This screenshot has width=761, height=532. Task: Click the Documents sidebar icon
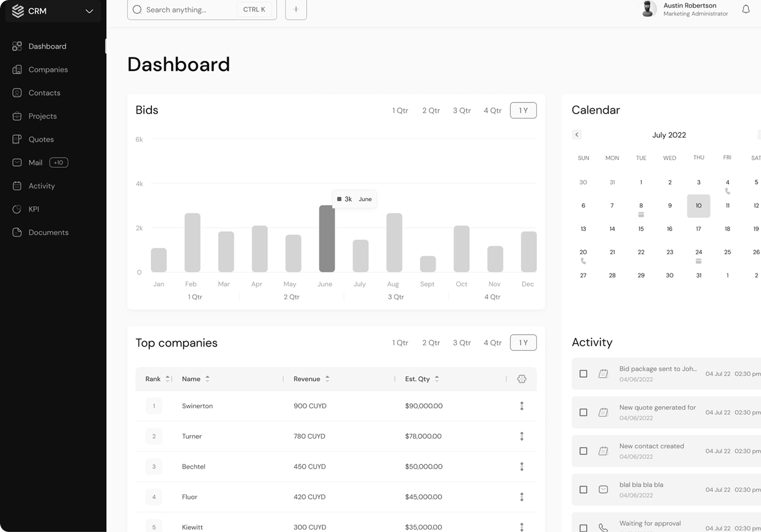point(17,233)
